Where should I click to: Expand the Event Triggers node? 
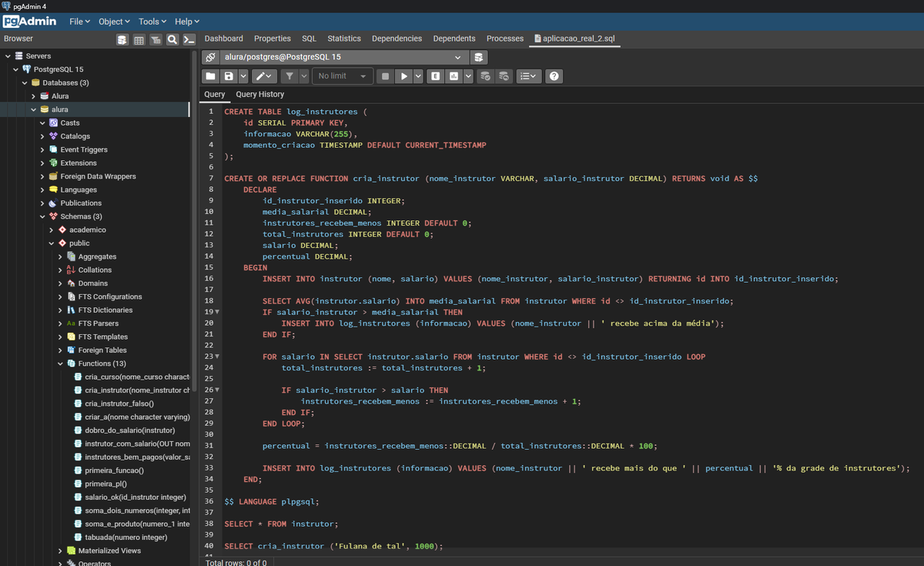coord(42,149)
